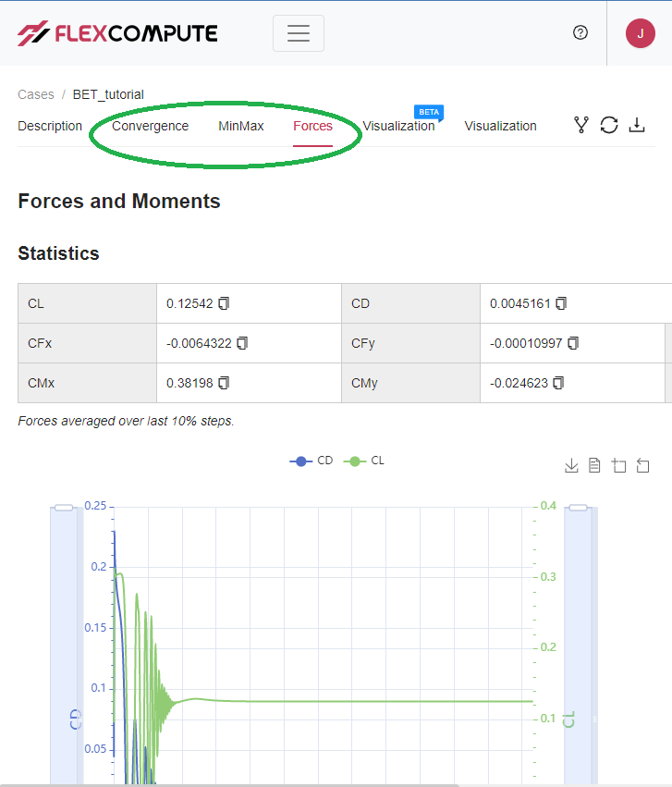Open the Visualization BETA tab
This screenshot has height=787, width=672.
point(398,126)
